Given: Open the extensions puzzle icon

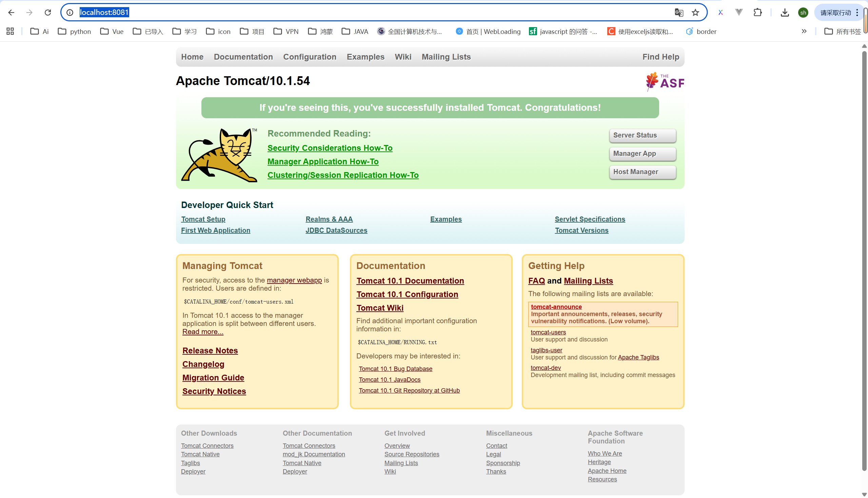Looking at the screenshot, I should click(757, 13).
